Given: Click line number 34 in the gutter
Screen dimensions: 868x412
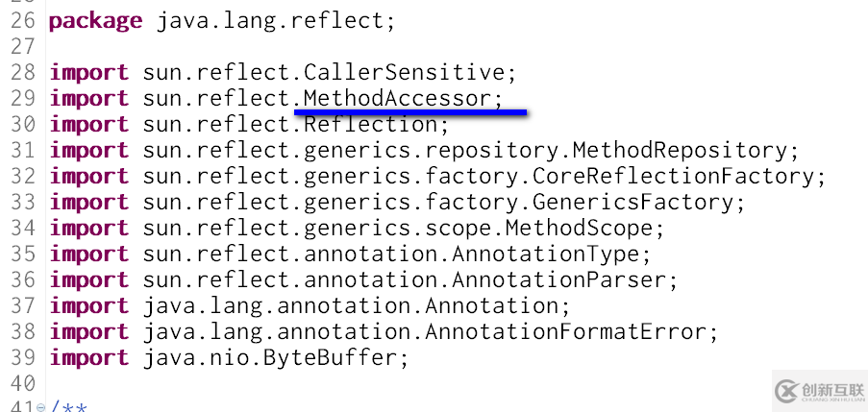Looking at the screenshot, I should (x=23, y=228).
